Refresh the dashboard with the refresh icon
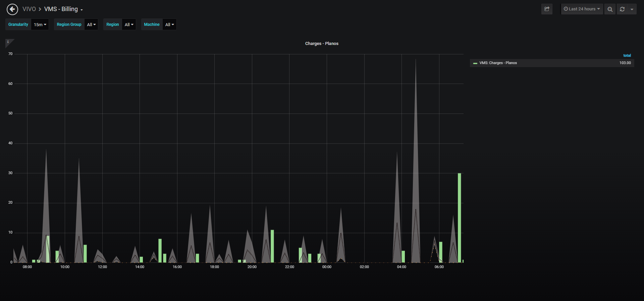The width and height of the screenshot is (644, 301). tap(622, 9)
